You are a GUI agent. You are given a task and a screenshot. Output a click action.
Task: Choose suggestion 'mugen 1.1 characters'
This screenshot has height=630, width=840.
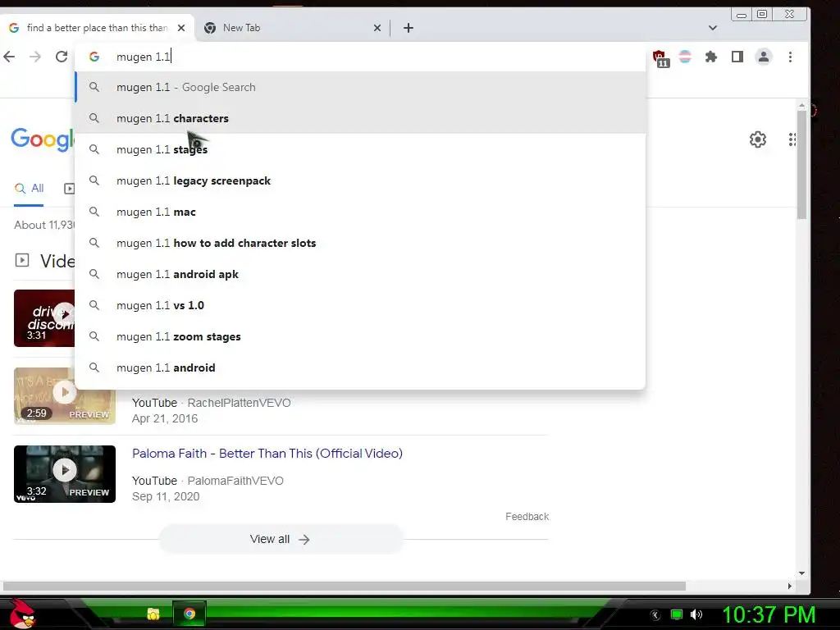coord(361,118)
